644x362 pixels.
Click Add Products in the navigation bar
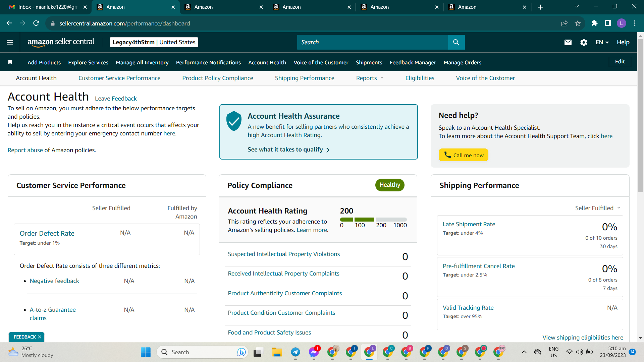(x=44, y=62)
